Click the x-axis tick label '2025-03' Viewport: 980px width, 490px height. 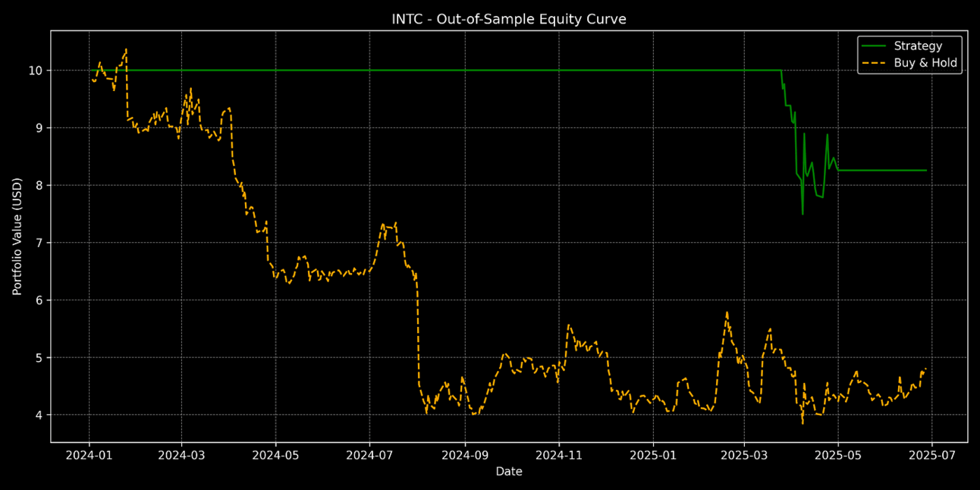(744, 455)
